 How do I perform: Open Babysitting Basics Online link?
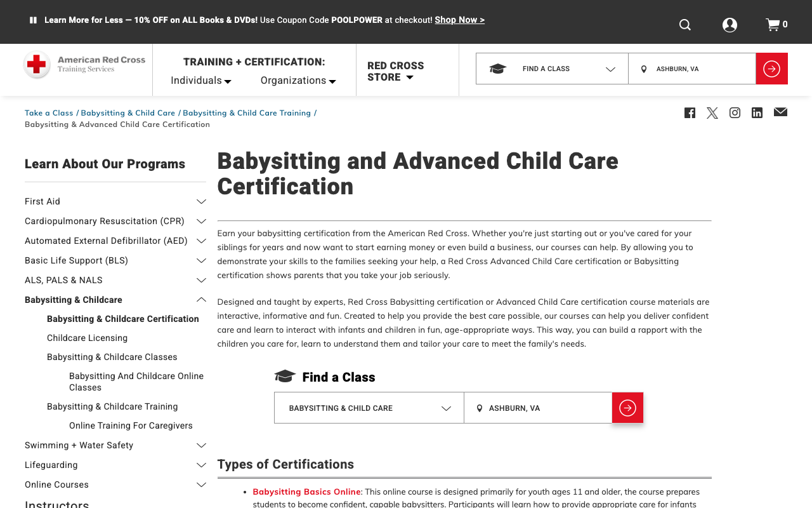pos(306,491)
